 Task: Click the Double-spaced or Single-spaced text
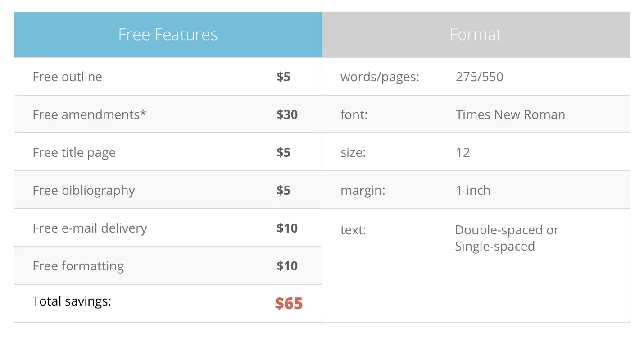pos(506,238)
